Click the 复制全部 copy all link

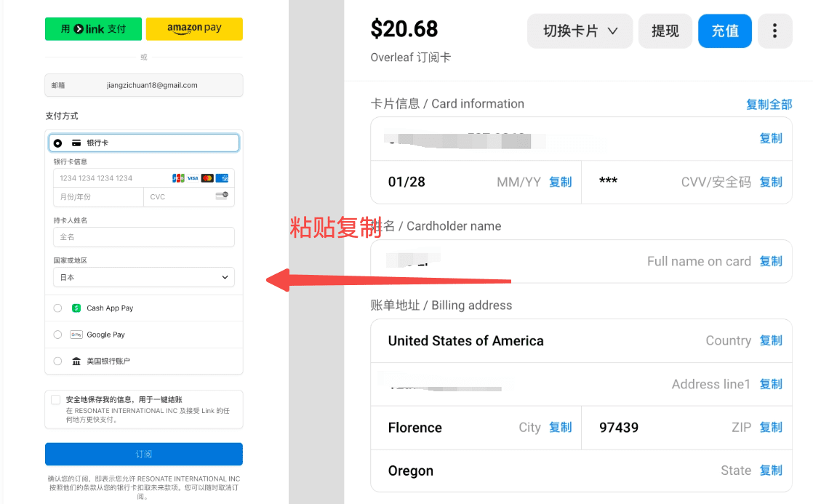(x=769, y=104)
